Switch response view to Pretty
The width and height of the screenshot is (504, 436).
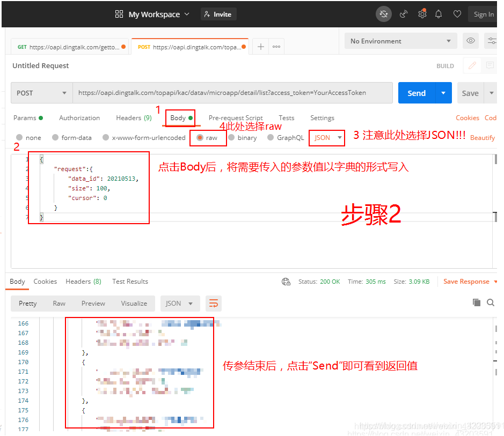click(28, 304)
